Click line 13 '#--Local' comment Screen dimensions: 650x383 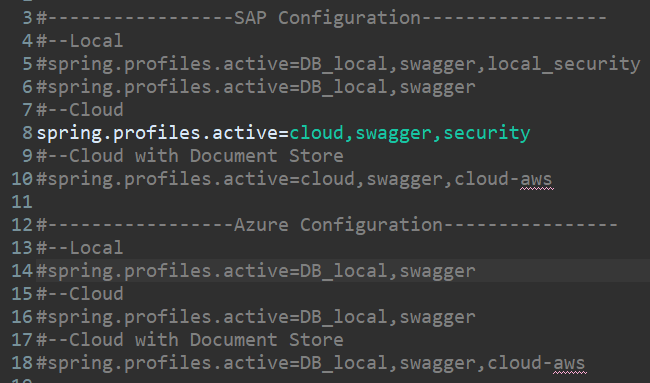(x=80, y=248)
